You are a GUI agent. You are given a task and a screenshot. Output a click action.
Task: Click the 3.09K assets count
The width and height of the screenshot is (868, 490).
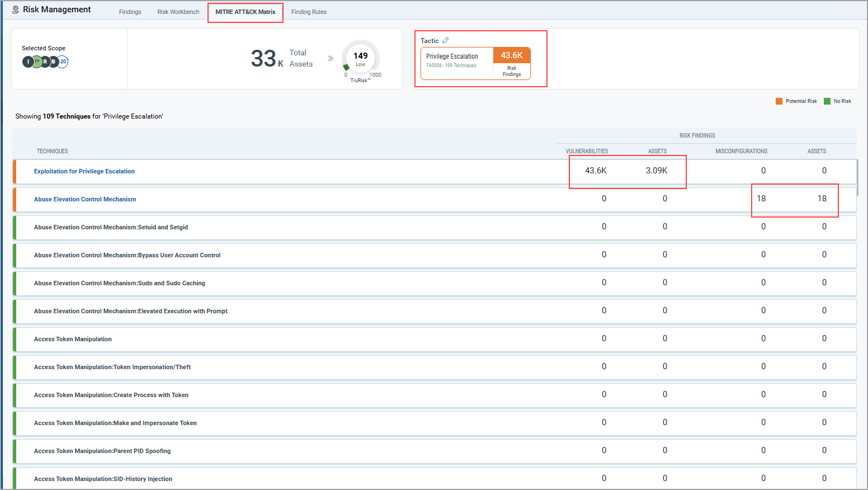(657, 171)
